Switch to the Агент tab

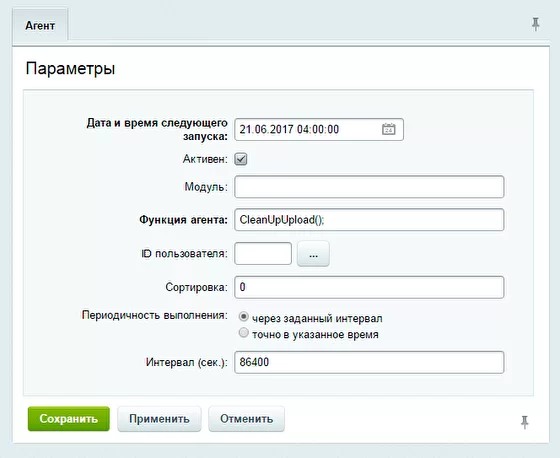(40, 26)
